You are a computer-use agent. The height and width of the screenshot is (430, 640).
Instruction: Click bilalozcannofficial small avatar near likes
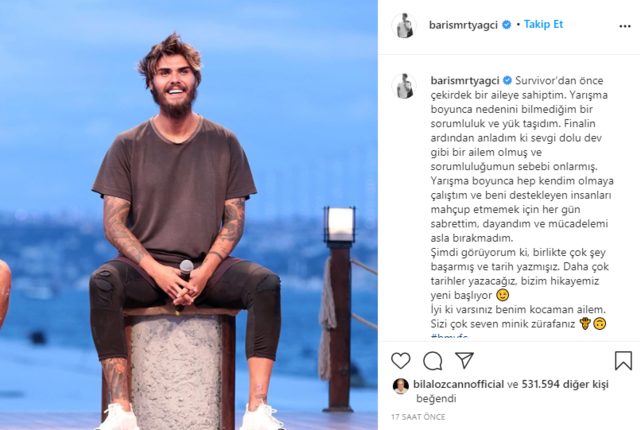click(x=400, y=386)
